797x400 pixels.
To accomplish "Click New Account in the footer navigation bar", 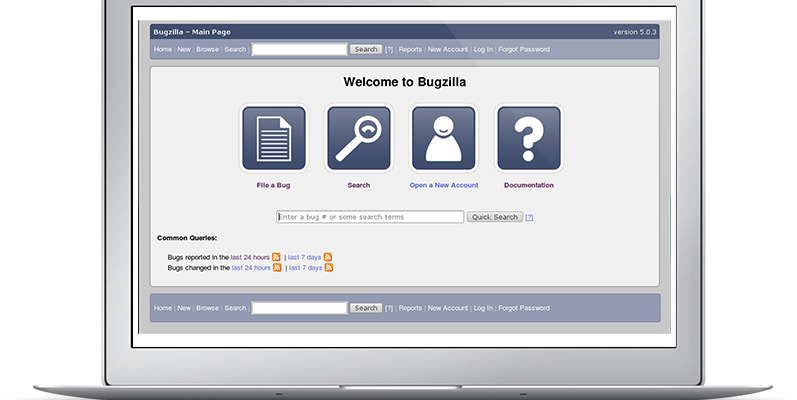I will 448,308.
